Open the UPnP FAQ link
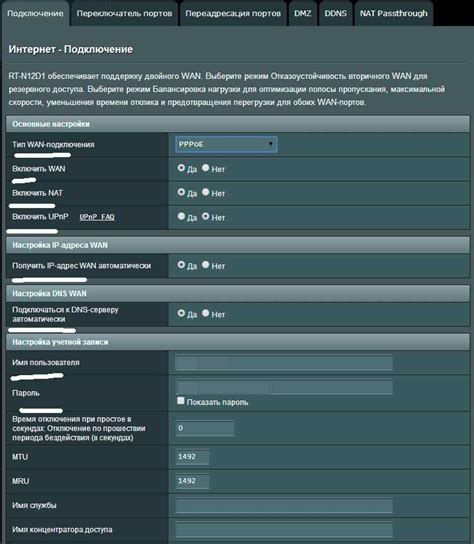474x544 pixels. pyautogui.click(x=97, y=217)
